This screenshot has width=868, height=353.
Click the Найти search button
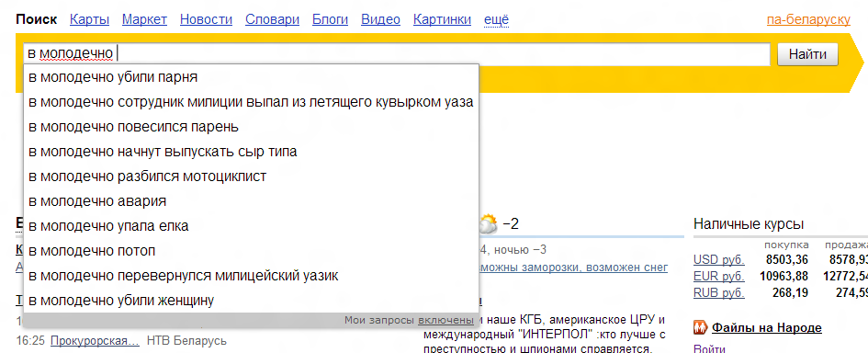pyautogui.click(x=807, y=54)
